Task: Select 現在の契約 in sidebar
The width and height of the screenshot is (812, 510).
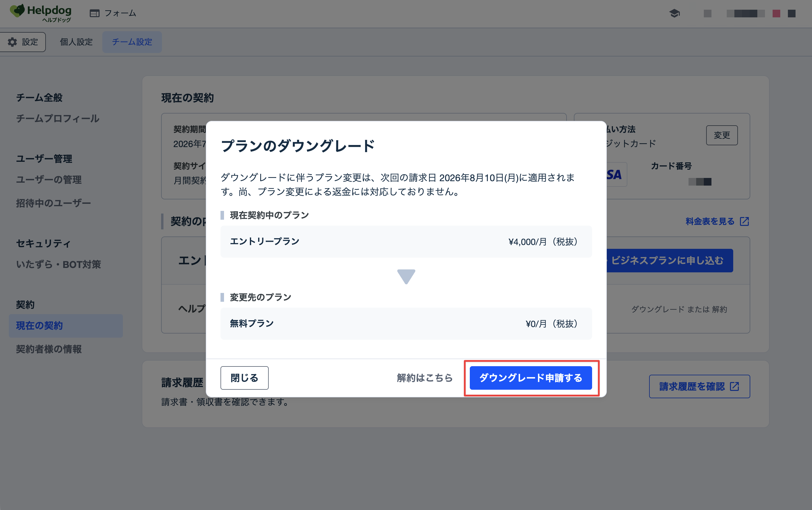Action: [66, 326]
